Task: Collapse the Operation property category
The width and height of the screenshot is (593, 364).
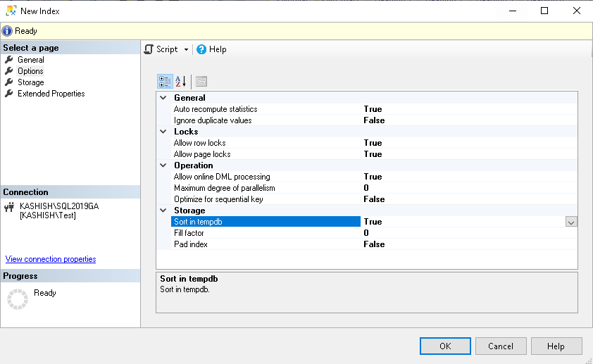Action: click(163, 165)
